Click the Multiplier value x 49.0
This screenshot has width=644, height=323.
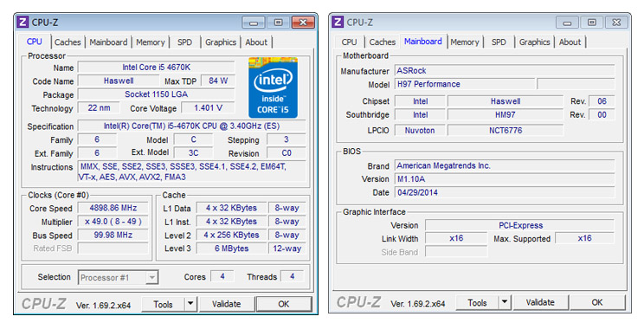[x=113, y=222]
